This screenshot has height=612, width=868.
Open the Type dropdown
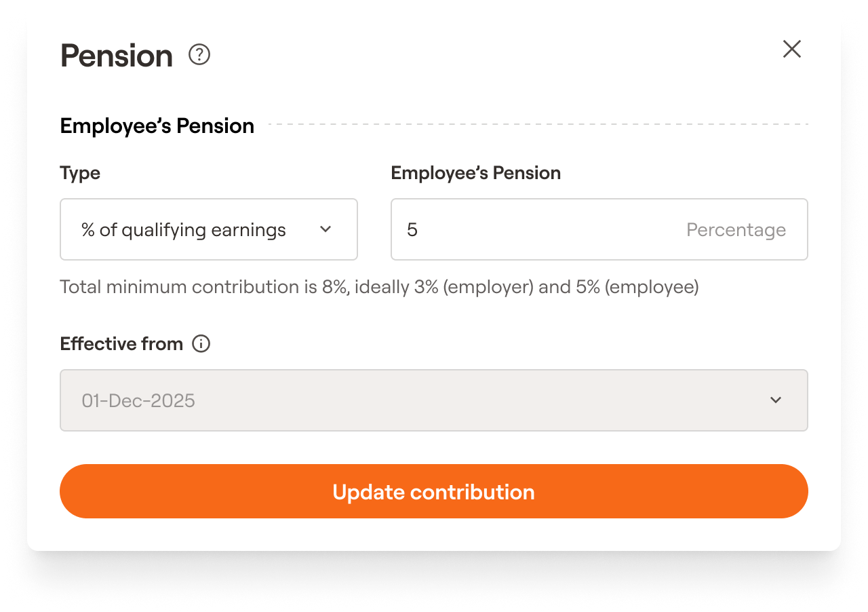tap(208, 229)
